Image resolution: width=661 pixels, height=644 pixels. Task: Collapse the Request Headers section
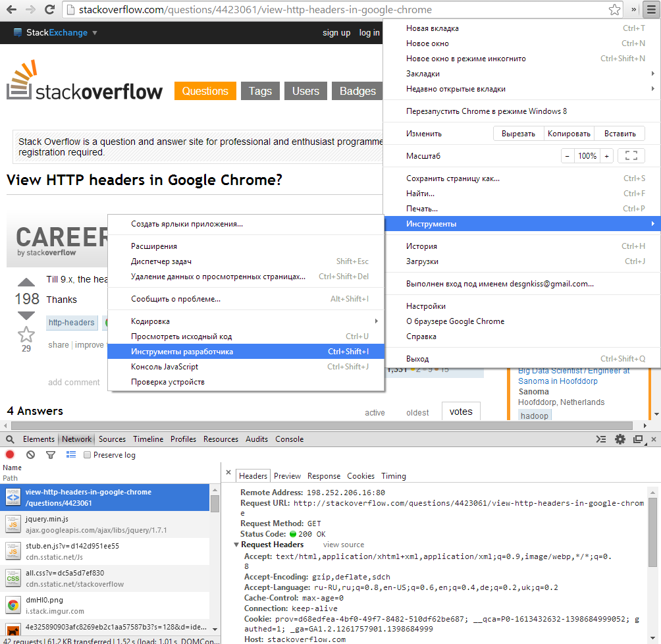pyautogui.click(x=236, y=545)
